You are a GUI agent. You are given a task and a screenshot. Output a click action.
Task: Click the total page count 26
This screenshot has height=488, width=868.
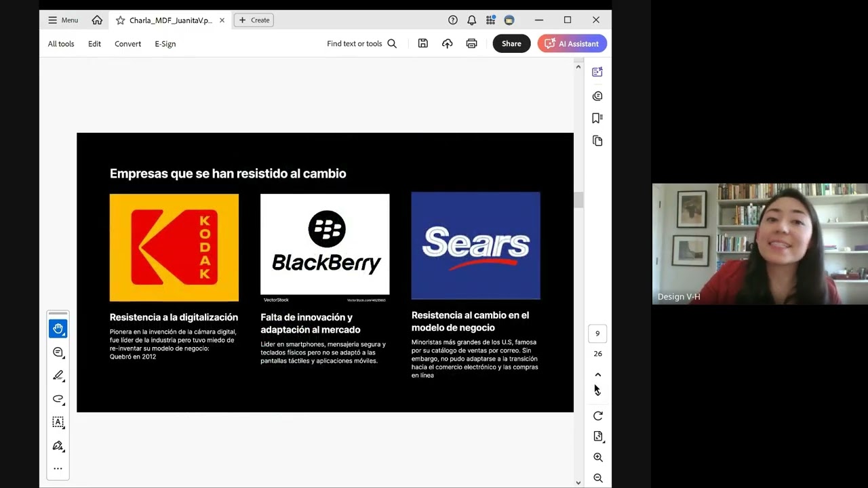coord(597,354)
